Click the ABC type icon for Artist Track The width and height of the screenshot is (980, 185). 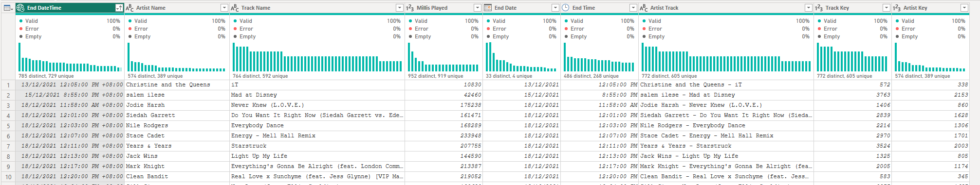point(644,8)
